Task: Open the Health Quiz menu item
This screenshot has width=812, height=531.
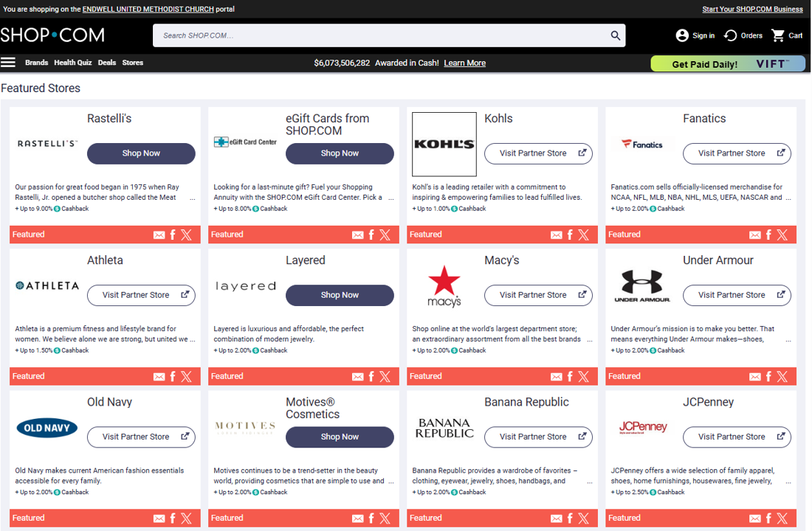Action: [73, 63]
